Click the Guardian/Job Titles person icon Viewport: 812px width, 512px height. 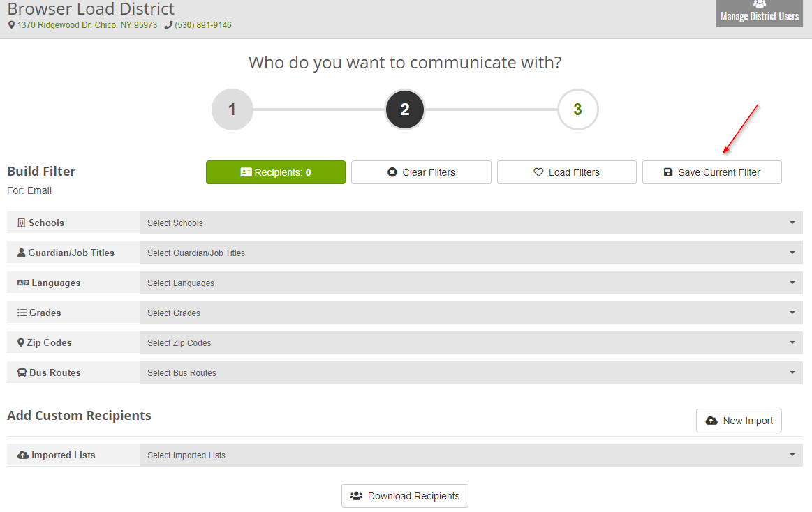(x=21, y=253)
